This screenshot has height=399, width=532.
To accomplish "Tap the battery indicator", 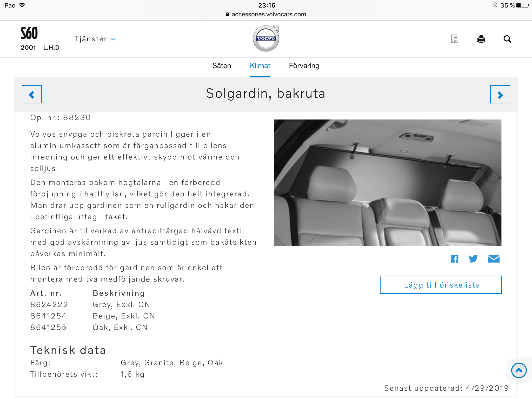I will pos(523,5).
